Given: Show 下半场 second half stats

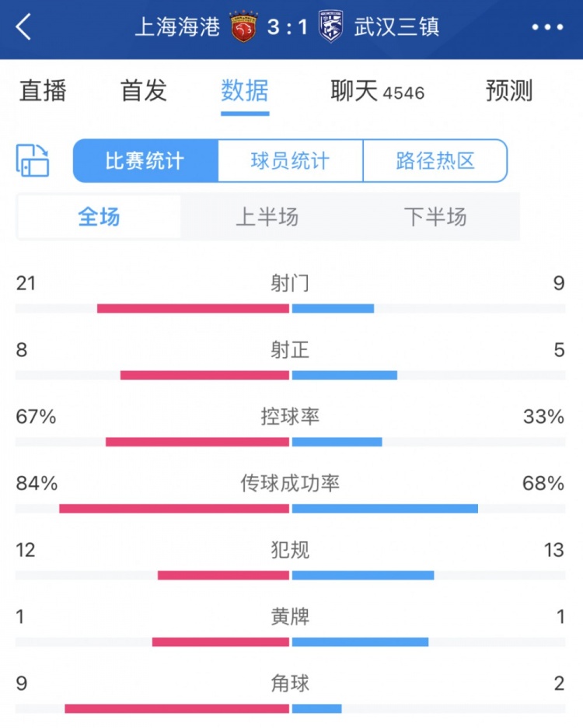Looking at the screenshot, I should (435, 217).
